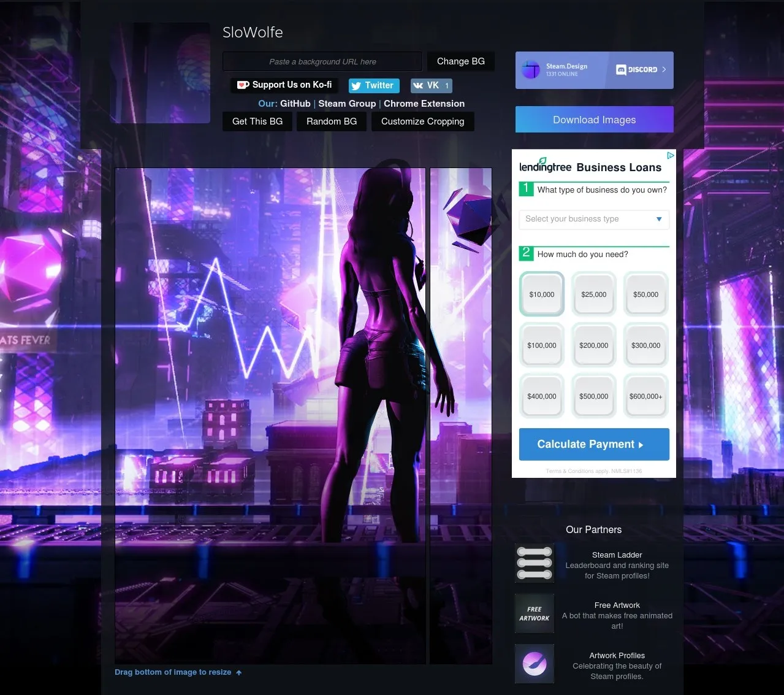
Task: Click 'What type of business do you own?' text
Action: [602, 190]
